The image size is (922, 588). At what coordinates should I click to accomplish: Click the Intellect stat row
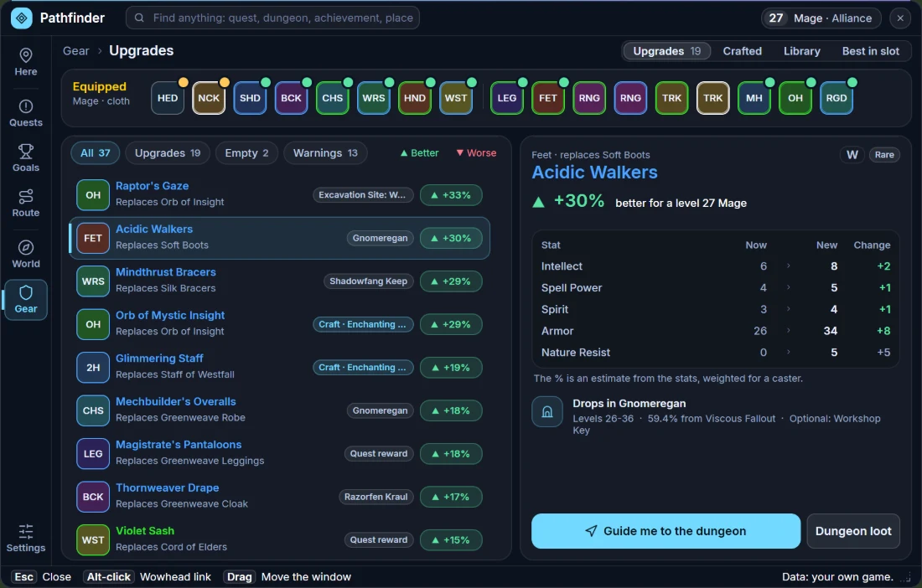pyautogui.click(x=716, y=266)
